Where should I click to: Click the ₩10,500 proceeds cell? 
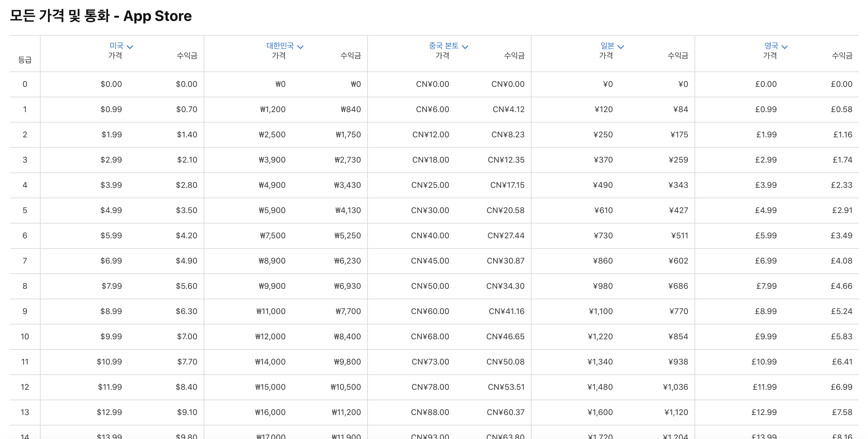pos(345,387)
